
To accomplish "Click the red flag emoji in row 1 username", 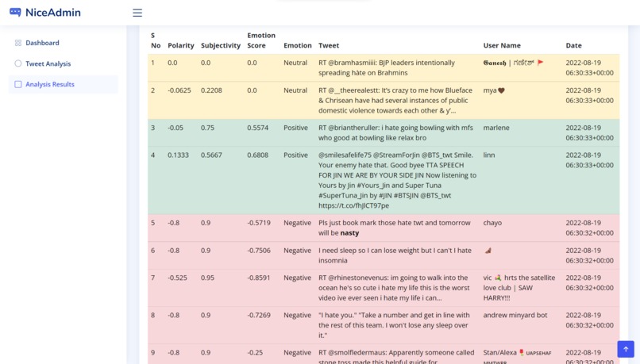I will click(541, 63).
